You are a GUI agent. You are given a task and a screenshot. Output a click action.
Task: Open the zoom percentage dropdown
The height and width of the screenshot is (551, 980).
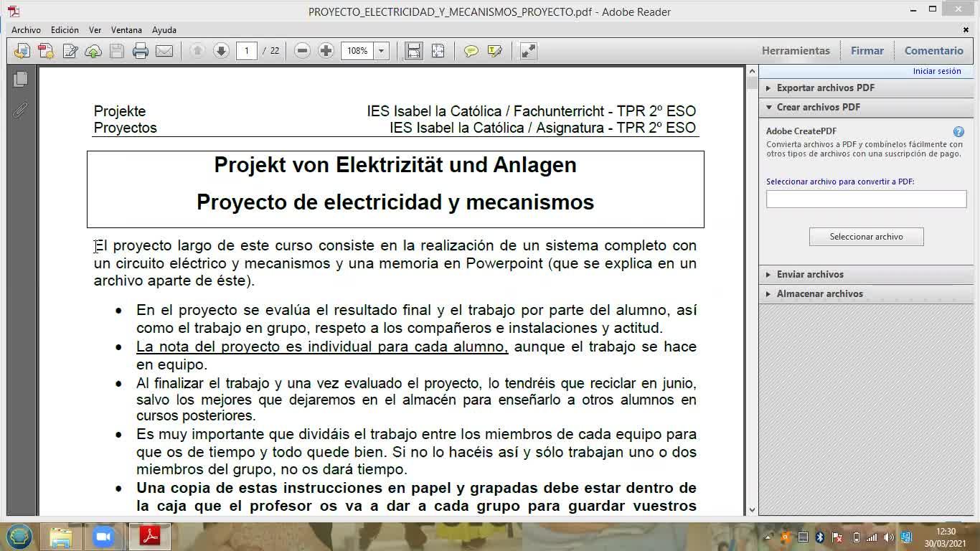click(x=382, y=51)
